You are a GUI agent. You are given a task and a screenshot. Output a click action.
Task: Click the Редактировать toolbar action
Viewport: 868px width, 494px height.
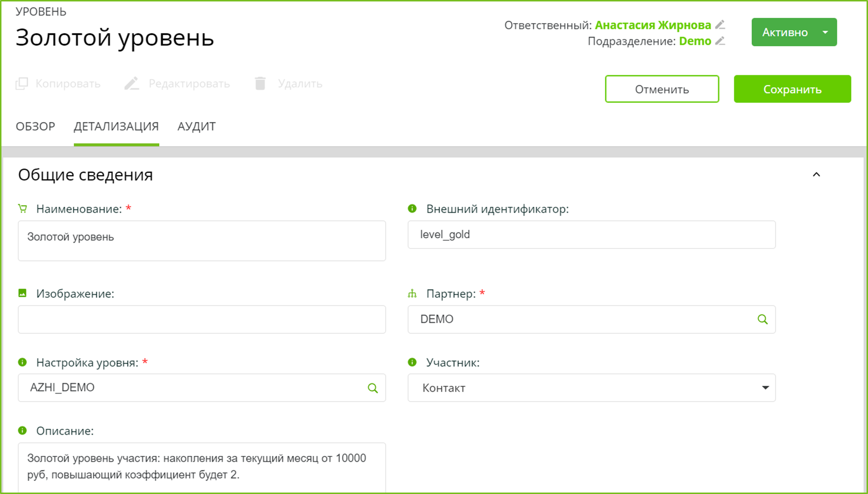pyautogui.click(x=177, y=83)
